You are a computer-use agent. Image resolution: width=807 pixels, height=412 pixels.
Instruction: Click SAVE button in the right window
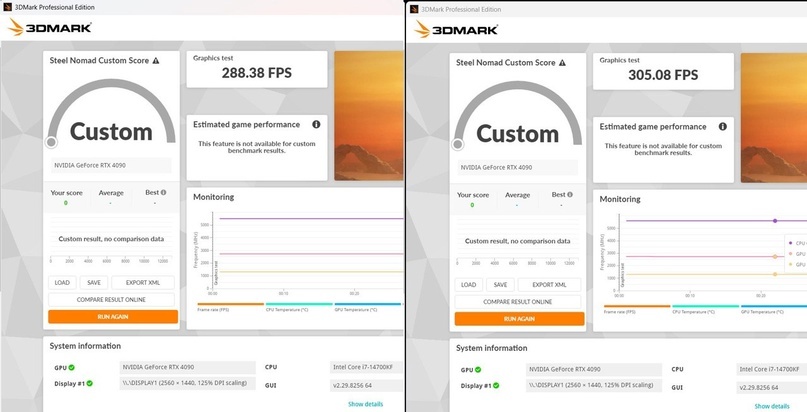click(x=501, y=284)
